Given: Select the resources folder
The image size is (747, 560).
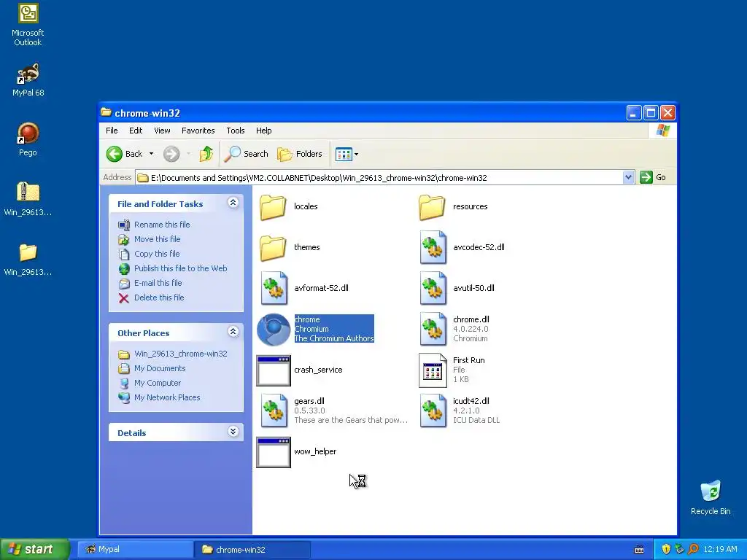Looking at the screenshot, I should (x=432, y=206).
